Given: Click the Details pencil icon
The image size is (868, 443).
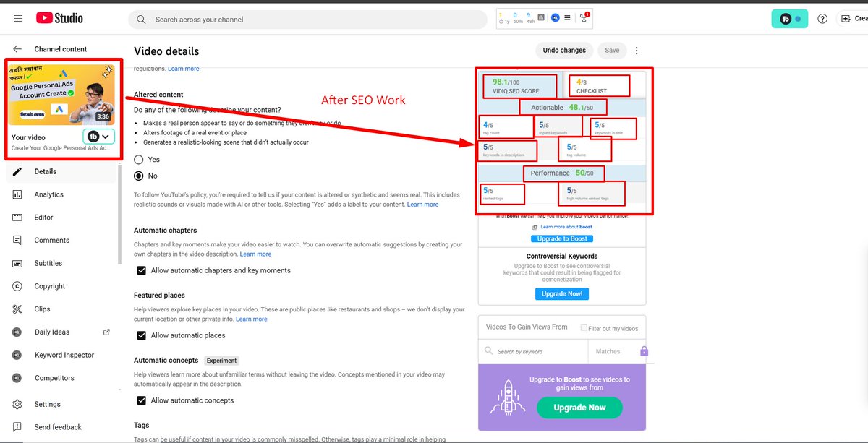Looking at the screenshot, I should point(17,171).
